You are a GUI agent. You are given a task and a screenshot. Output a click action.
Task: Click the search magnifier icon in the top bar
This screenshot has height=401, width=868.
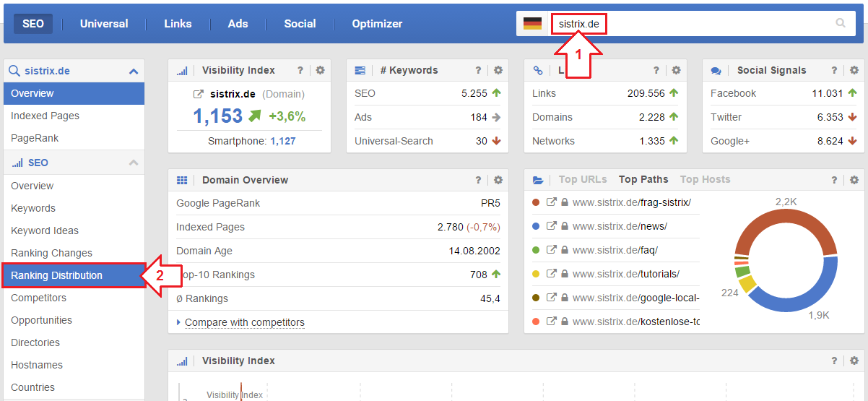pyautogui.click(x=841, y=23)
